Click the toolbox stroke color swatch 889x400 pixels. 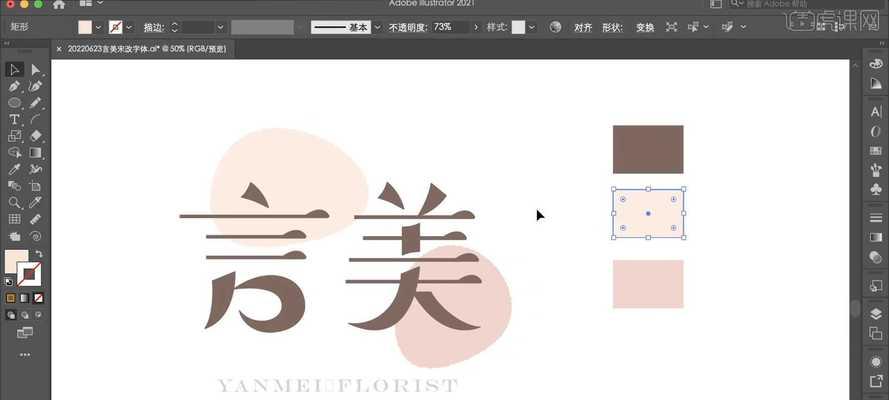click(x=29, y=274)
